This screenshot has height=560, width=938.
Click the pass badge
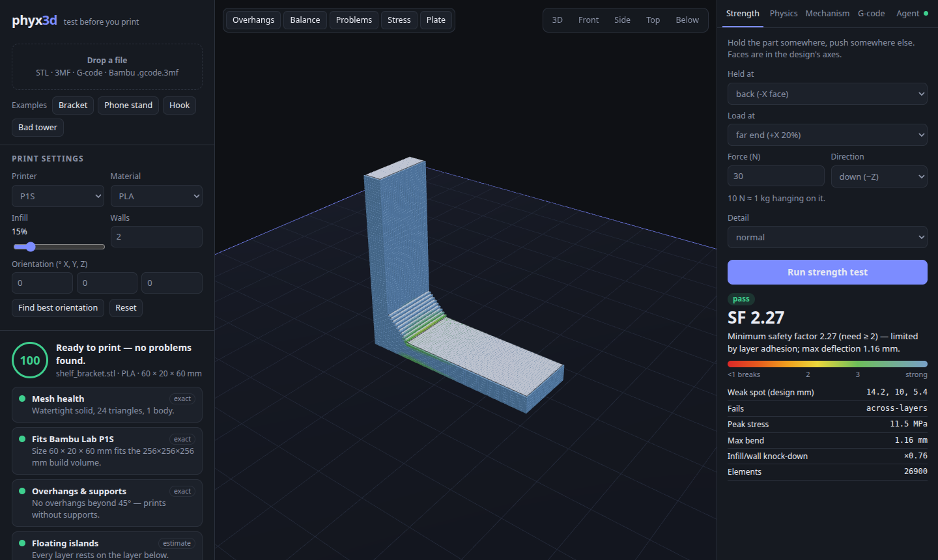[x=741, y=299]
